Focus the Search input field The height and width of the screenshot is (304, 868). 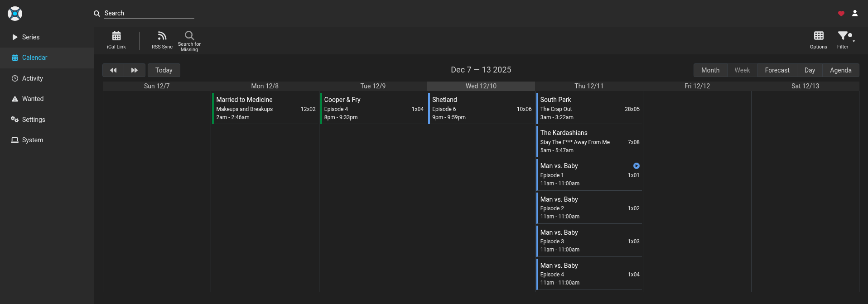coord(149,13)
